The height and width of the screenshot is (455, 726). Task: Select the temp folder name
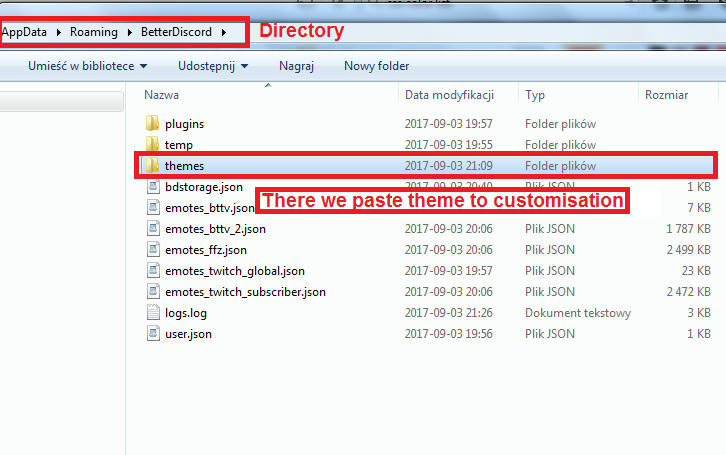pos(179,145)
